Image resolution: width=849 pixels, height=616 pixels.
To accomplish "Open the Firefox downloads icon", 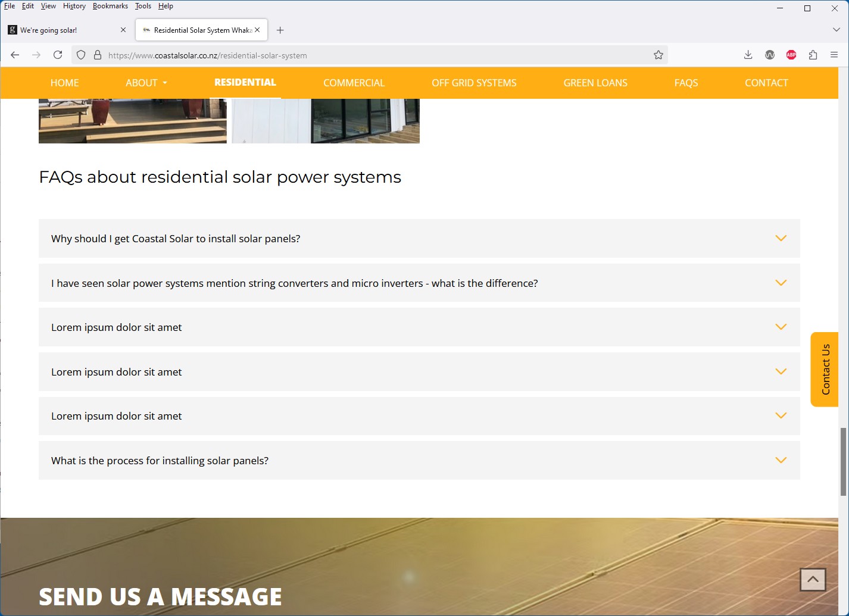I will point(748,55).
